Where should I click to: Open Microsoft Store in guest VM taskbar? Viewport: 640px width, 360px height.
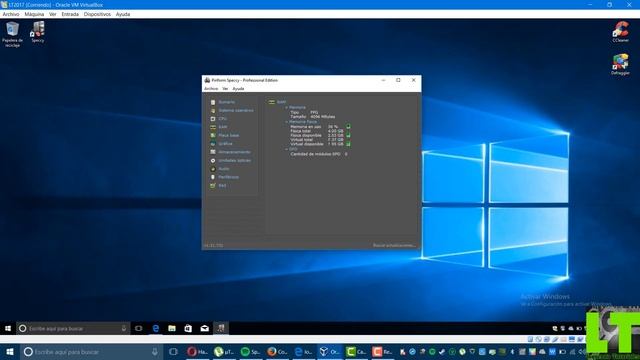pyautogui.click(x=188, y=328)
